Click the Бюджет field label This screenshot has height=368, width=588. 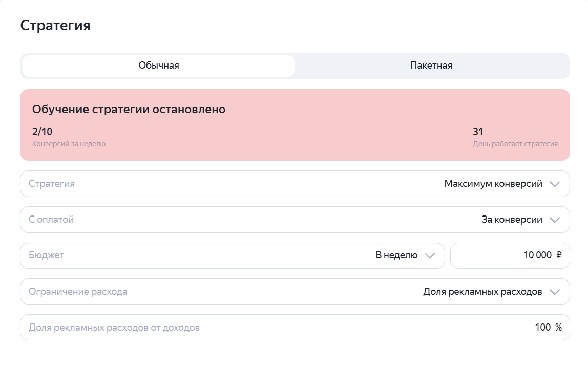pyautogui.click(x=47, y=255)
